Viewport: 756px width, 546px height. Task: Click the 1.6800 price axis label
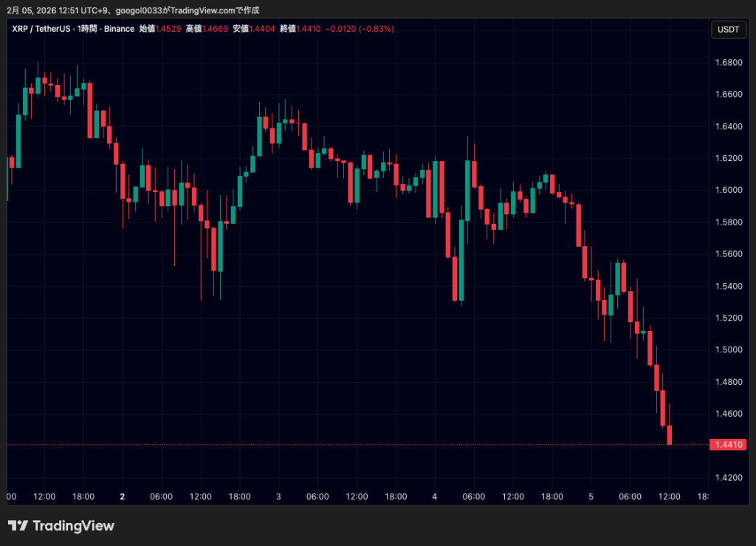click(x=727, y=63)
